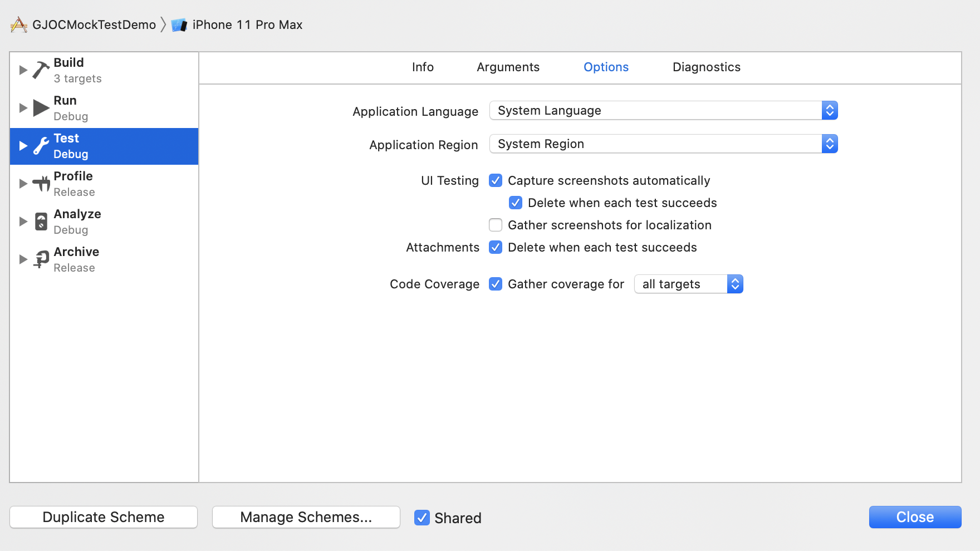Enable Gather screenshots for localization
The image size is (980, 551).
pos(496,225)
